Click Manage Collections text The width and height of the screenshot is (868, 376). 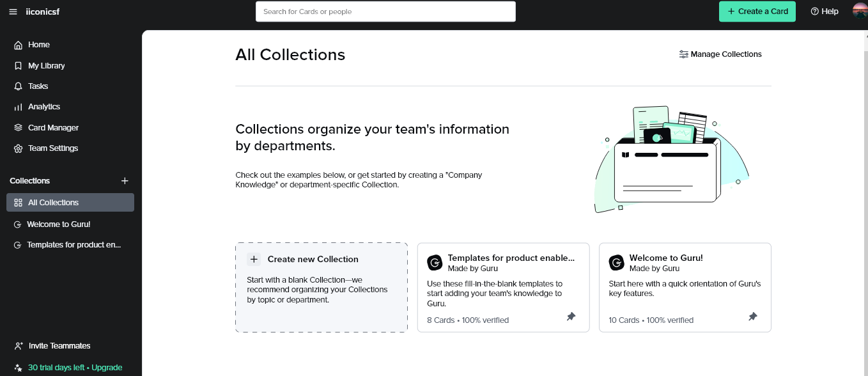(x=726, y=54)
